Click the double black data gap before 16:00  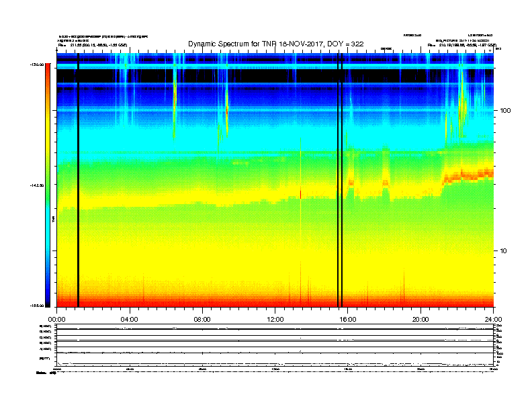[340, 180]
